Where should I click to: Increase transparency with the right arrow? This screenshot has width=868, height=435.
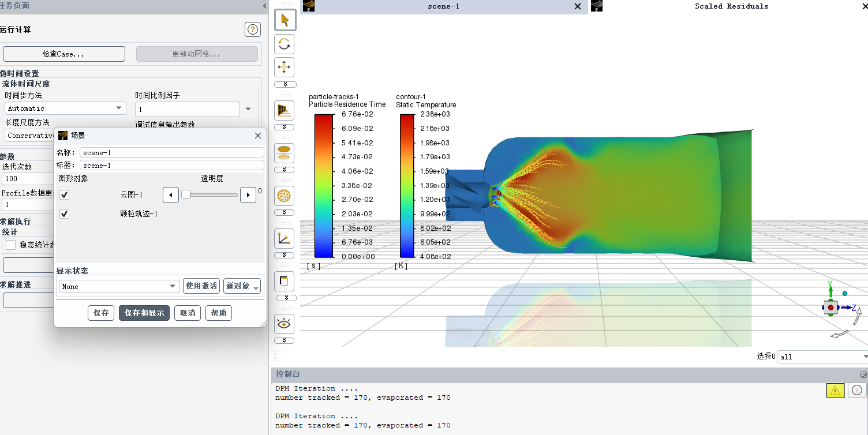(x=248, y=195)
